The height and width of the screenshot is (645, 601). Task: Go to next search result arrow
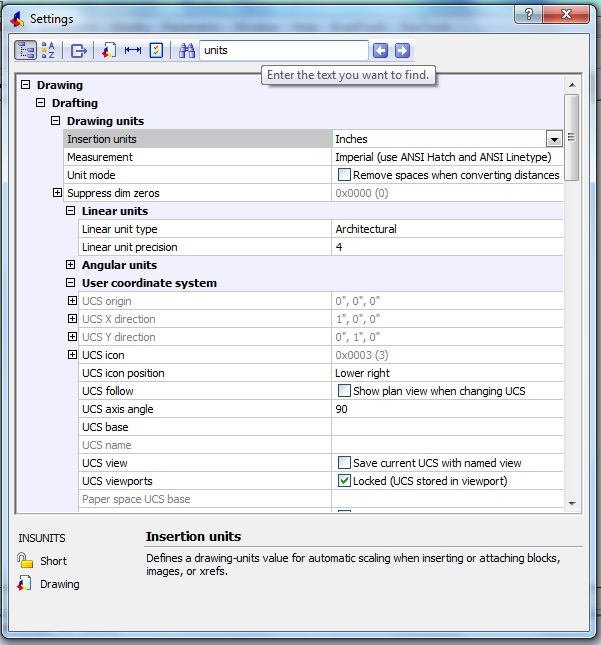(x=402, y=51)
